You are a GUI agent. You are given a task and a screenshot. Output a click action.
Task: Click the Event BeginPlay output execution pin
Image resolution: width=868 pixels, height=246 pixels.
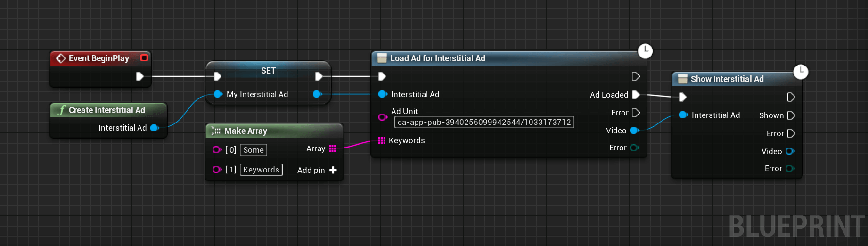(x=139, y=76)
